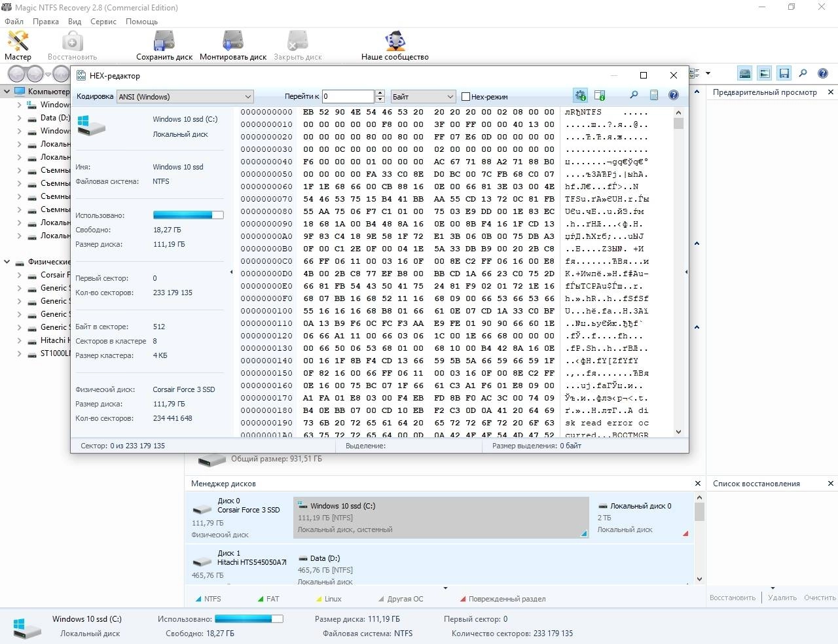This screenshot has height=644, width=838.
Task: Open the Вид menu
Action: pyautogui.click(x=75, y=21)
